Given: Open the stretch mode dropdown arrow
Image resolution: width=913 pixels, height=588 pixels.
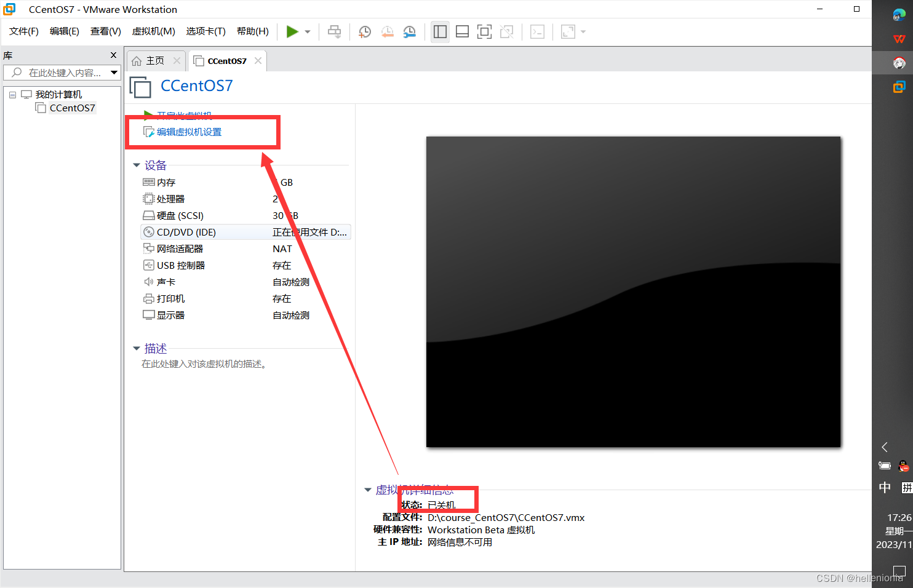Looking at the screenshot, I should coord(583,32).
